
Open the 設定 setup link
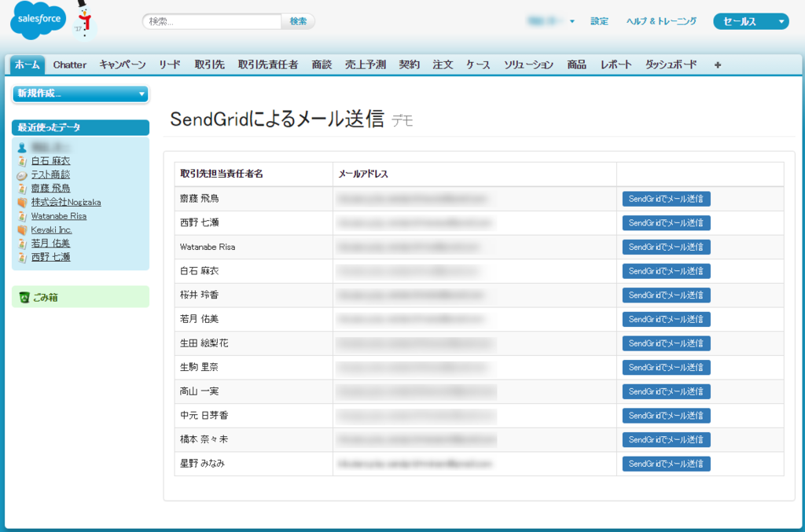(599, 21)
